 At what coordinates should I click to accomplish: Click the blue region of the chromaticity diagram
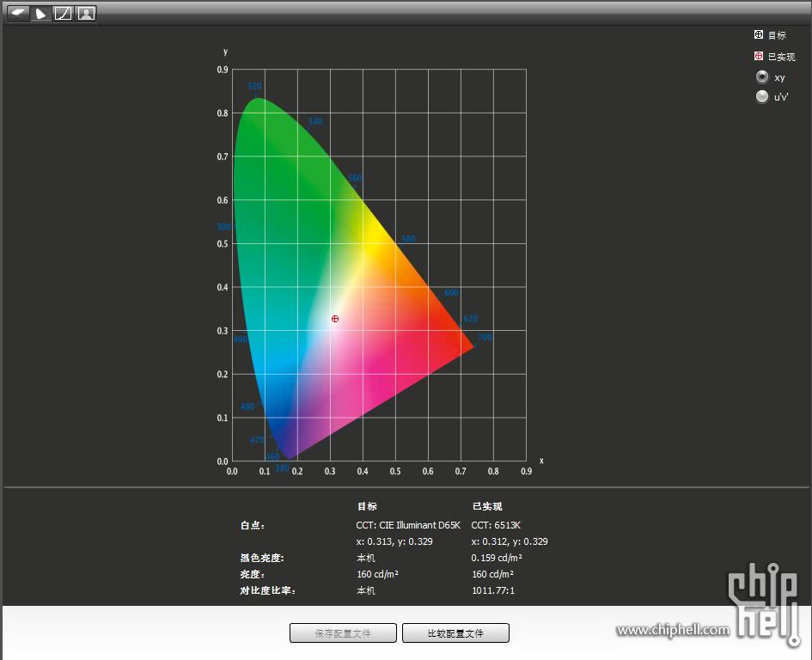pyautogui.click(x=275, y=404)
